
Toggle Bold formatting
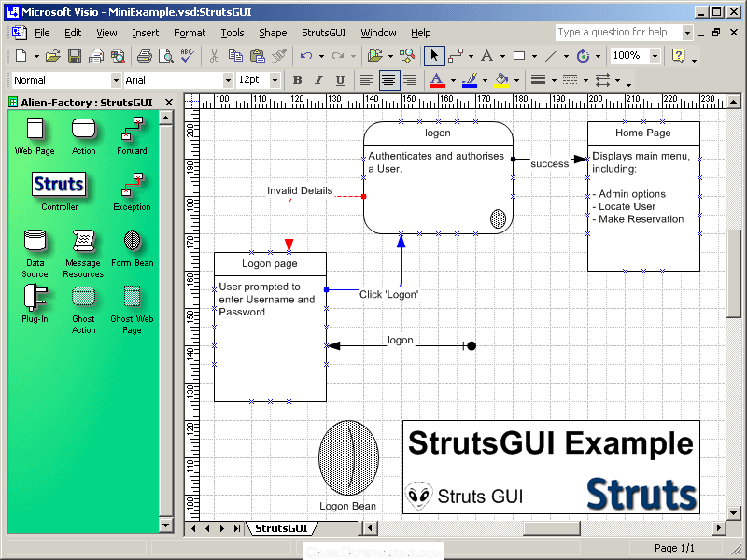click(297, 80)
